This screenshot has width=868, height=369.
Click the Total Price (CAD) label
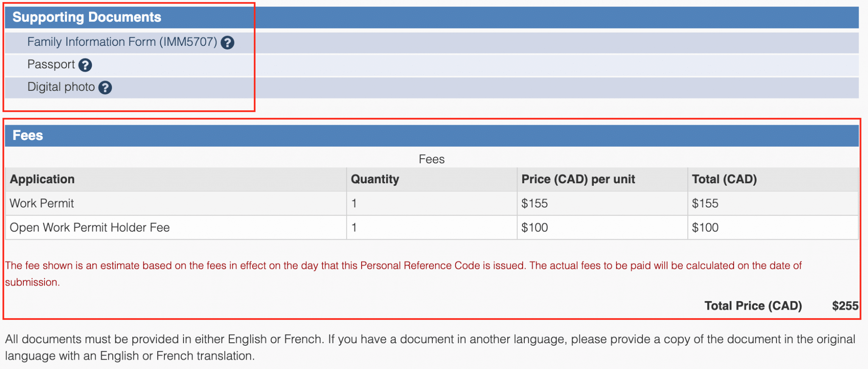pos(754,305)
